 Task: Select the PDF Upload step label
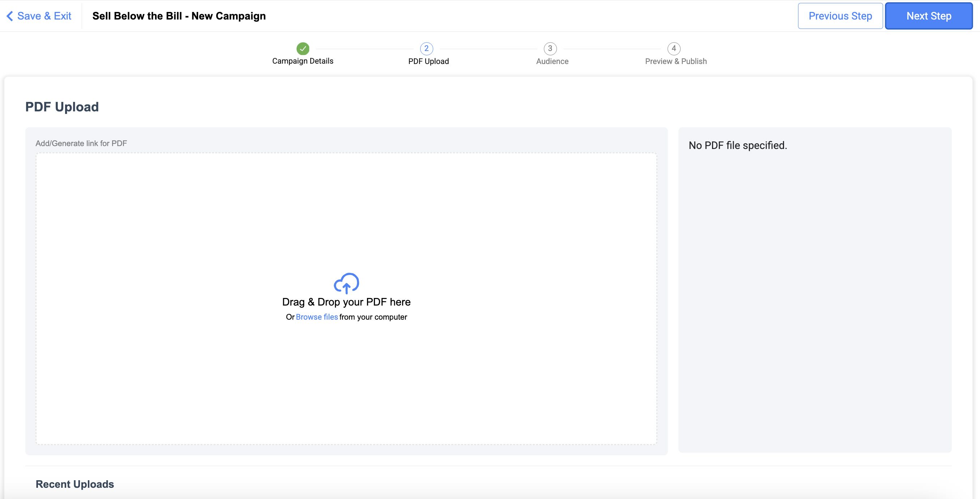coord(429,61)
